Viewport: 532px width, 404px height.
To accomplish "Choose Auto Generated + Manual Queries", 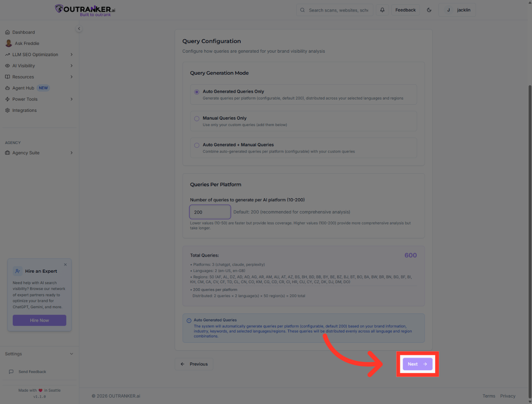I will click(303, 148).
